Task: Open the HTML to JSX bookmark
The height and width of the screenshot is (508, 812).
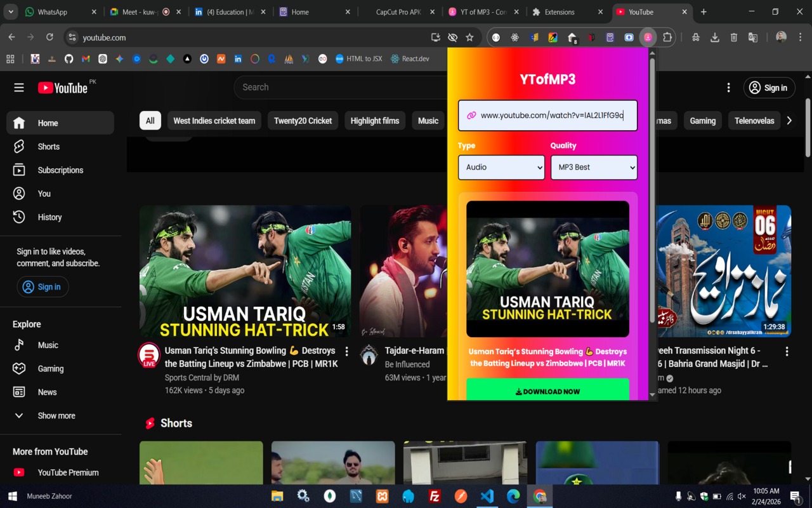Action: 358,59
